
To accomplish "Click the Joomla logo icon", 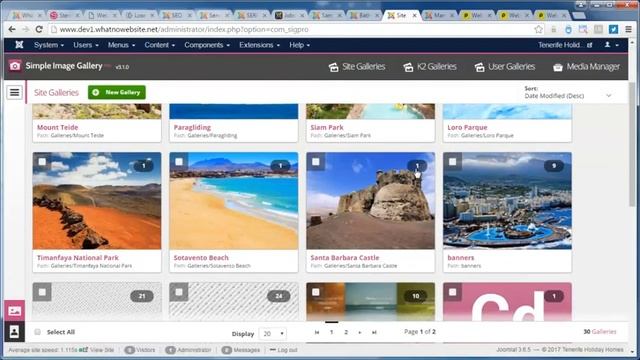I will click(x=19, y=45).
